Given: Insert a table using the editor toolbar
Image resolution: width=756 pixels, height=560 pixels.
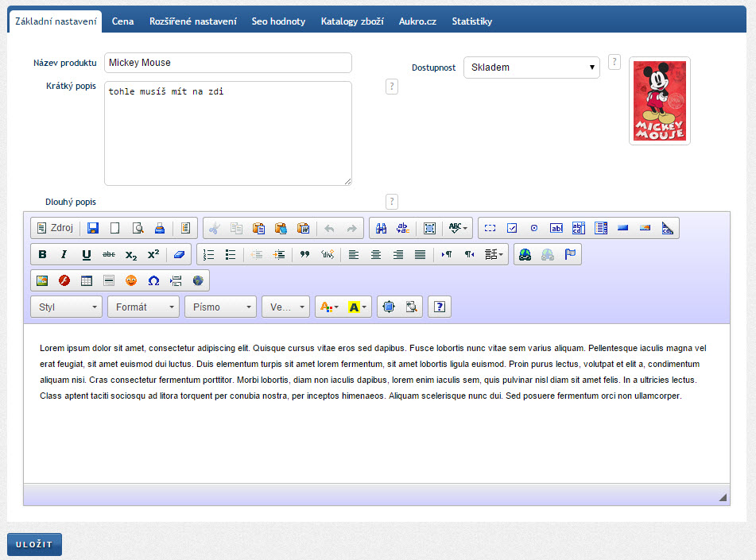Looking at the screenshot, I should click(x=87, y=281).
